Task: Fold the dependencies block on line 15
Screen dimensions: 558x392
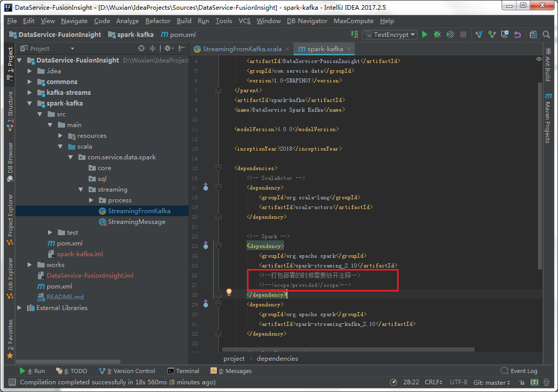Action: (x=218, y=168)
